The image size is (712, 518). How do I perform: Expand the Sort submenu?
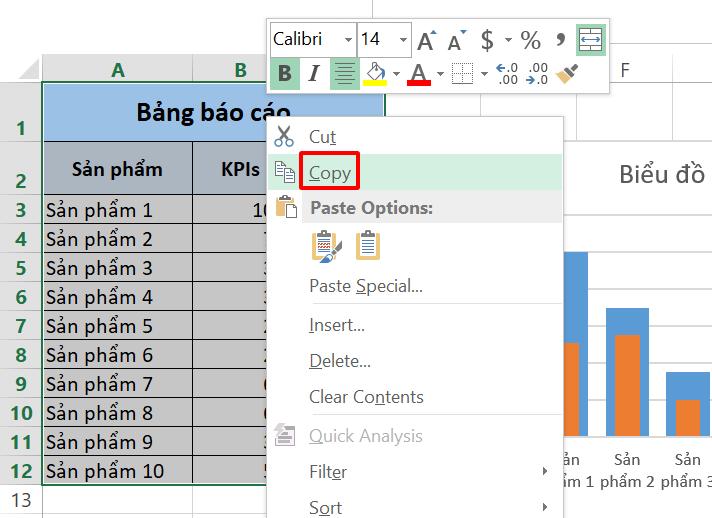click(415, 507)
